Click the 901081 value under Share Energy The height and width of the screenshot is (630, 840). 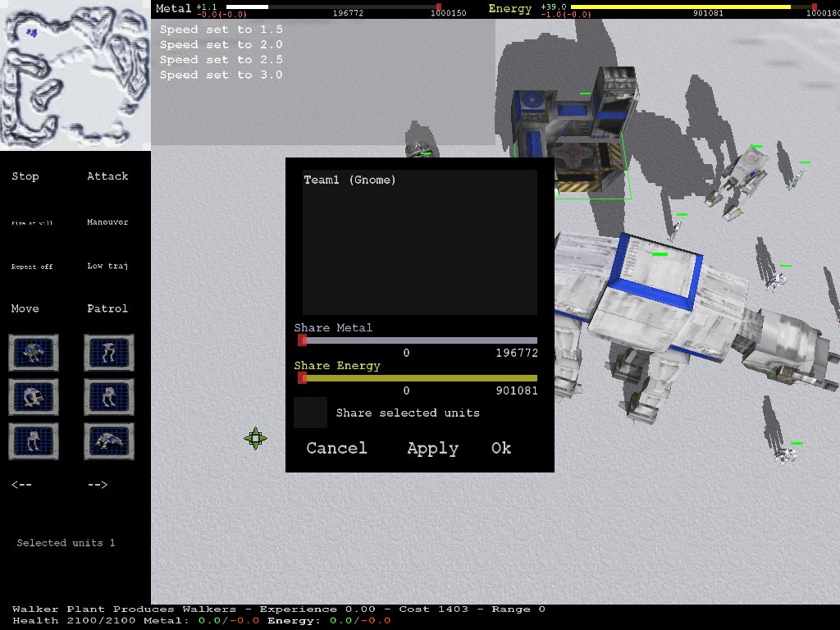[x=517, y=390]
